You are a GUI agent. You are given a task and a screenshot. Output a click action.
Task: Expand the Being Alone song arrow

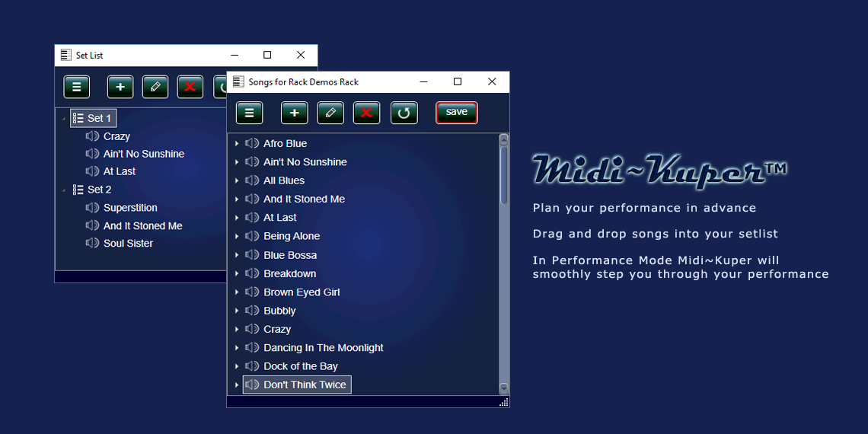point(236,236)
